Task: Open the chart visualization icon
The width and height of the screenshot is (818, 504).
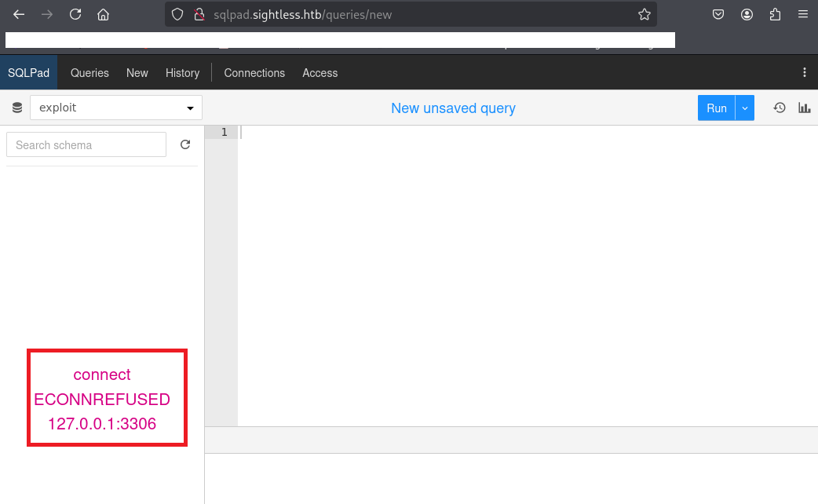Action: pos(804,108)
